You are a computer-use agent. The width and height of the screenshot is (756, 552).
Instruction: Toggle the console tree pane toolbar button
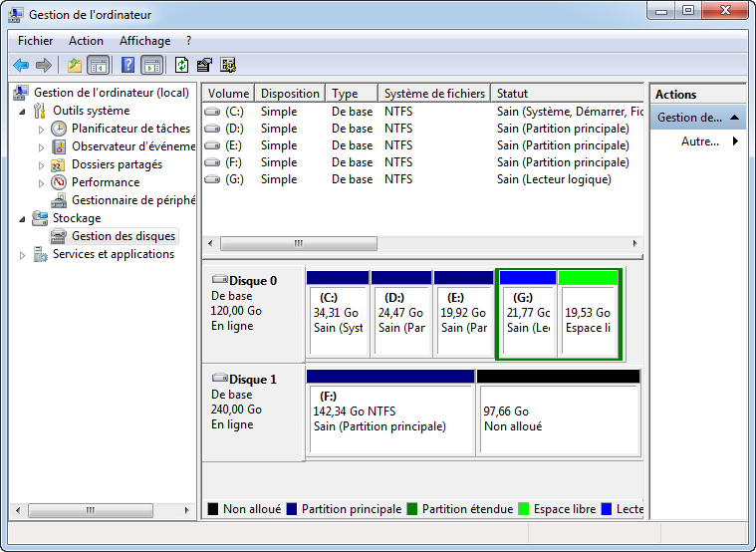click(98, 66)
